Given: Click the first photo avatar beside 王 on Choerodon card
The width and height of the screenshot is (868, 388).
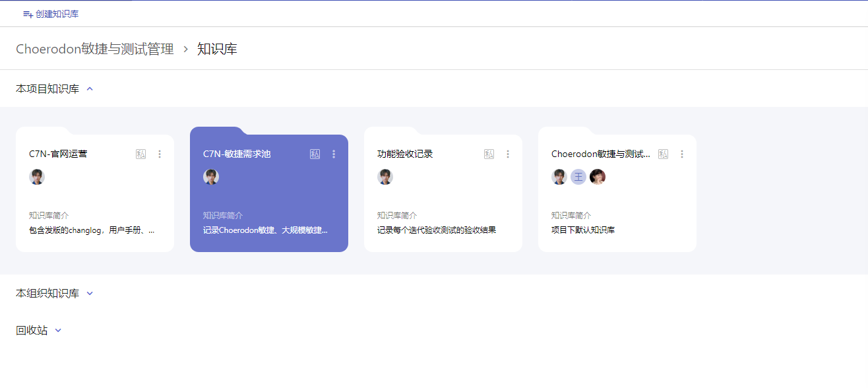Looking at the screenshot, I should (x=559, y=177).
